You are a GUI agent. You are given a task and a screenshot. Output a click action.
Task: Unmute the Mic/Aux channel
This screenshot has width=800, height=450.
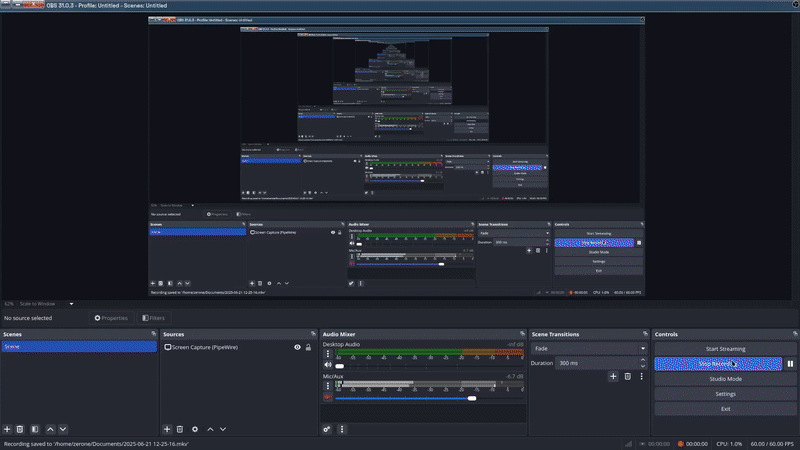click(328, 397)
